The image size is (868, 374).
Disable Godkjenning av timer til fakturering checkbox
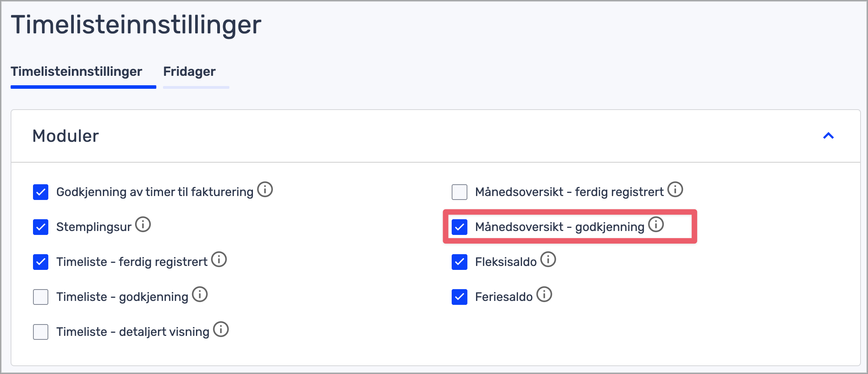click(41, 192)
